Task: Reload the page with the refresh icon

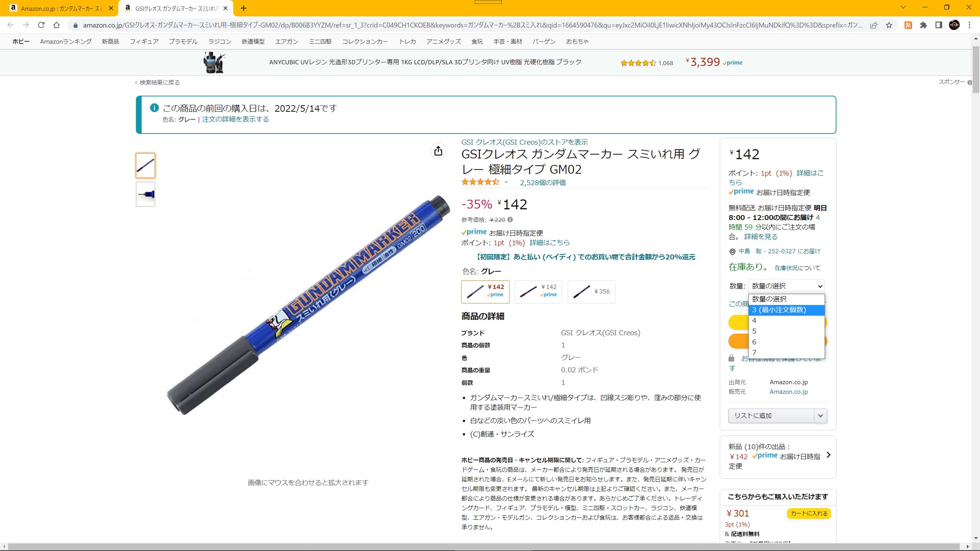Action: click(41, 25)
